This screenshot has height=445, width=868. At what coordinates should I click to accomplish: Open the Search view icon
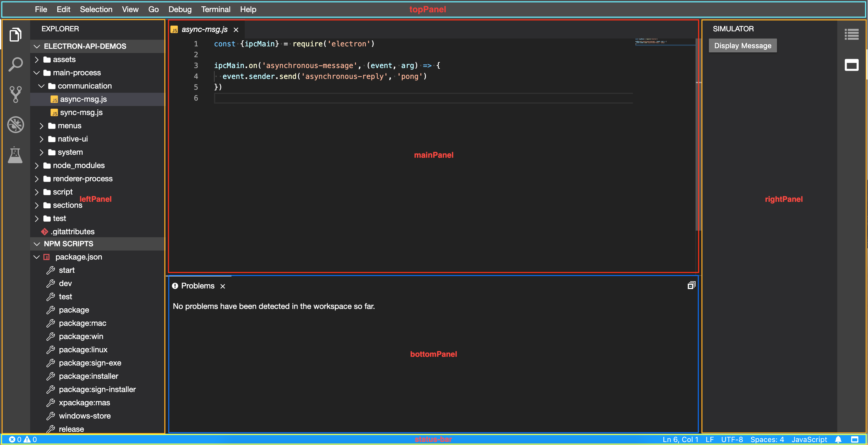[15, 64]
